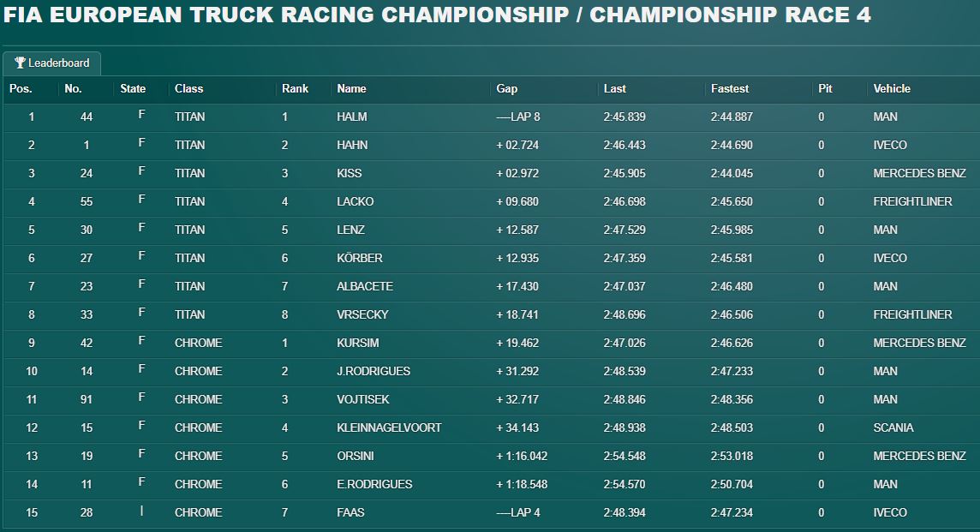Click the SCANIA vehicle cell
The height and width of the screenshot is (532, 980).
893,427
